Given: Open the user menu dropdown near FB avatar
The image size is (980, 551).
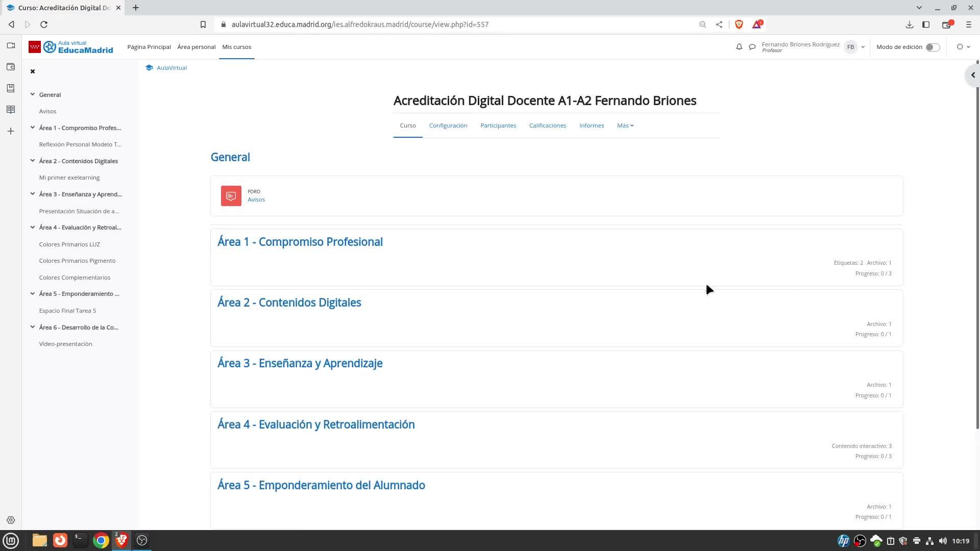Looking at the screenshot, I should (863, 47).
